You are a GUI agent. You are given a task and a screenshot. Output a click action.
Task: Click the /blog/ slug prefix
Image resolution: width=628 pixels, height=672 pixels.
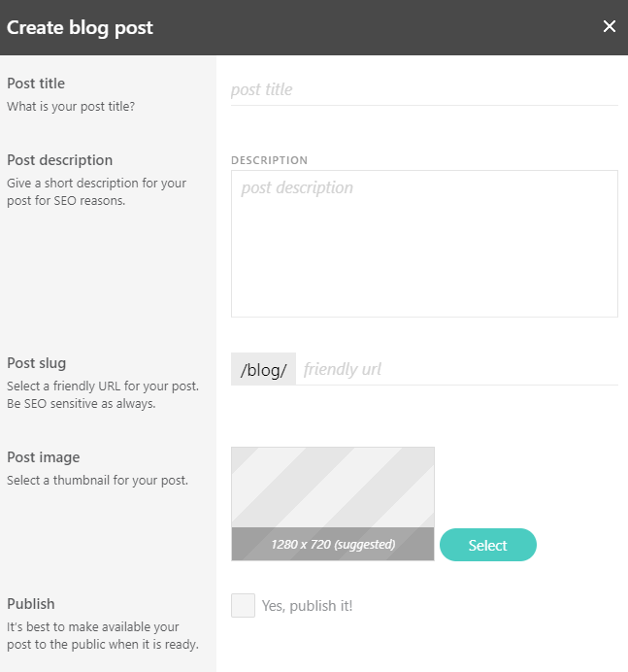263,369
